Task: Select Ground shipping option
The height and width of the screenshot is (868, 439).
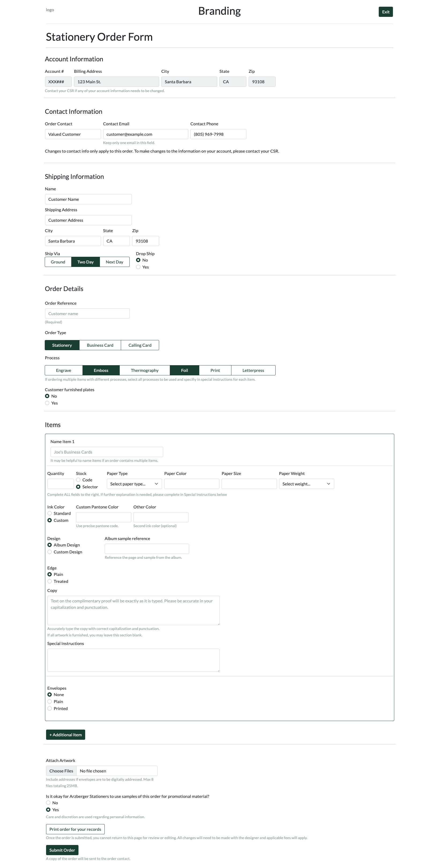Action: pyautogui.click(x=58, y=262)
